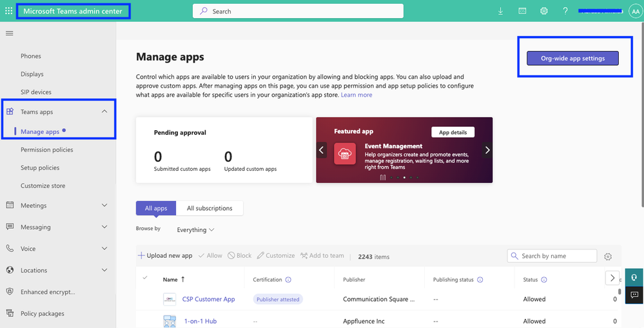Open the app launcher waffle icon

(x=8, y=11)
